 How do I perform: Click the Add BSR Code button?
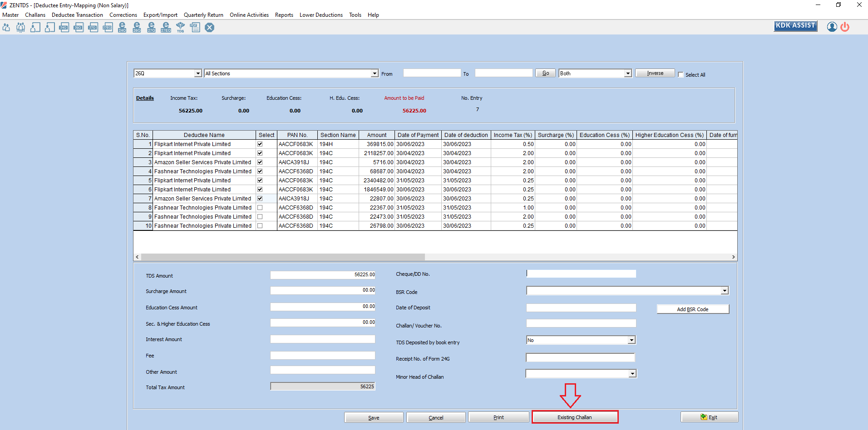tap(693, 309)
